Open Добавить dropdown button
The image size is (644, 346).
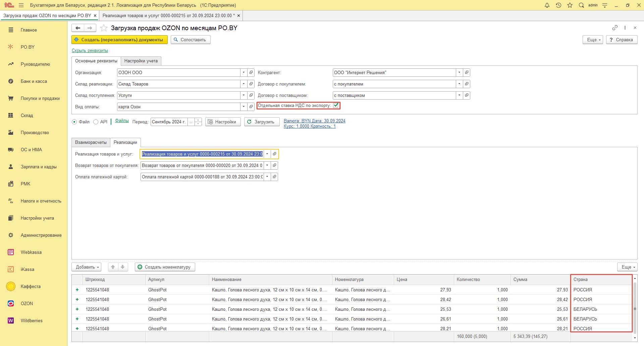[87, 267]
